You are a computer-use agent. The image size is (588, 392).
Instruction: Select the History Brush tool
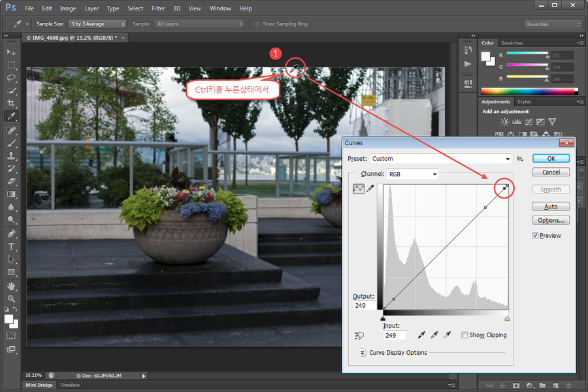[x=11, y=169]
